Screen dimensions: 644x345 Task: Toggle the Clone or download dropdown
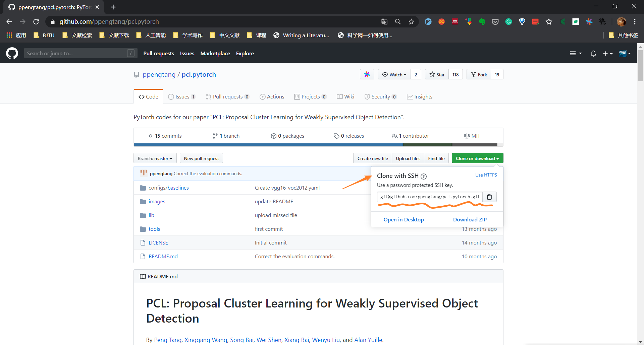(477, 158)
